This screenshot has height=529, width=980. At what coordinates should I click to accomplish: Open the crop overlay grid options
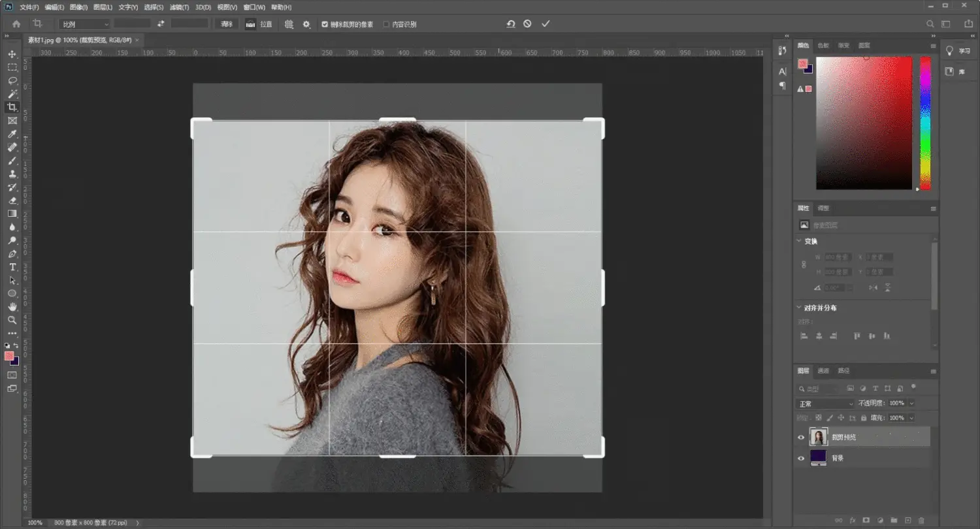tap(289, 24)
